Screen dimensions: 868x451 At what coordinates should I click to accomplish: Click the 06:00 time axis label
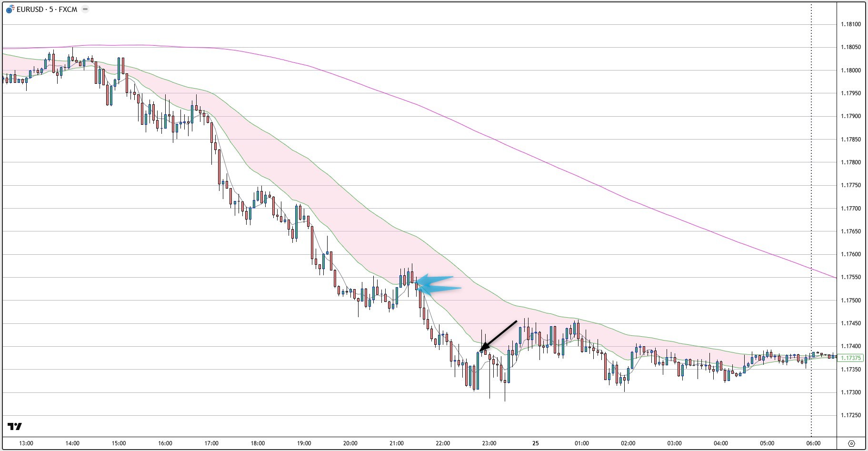tap(813, 443)
